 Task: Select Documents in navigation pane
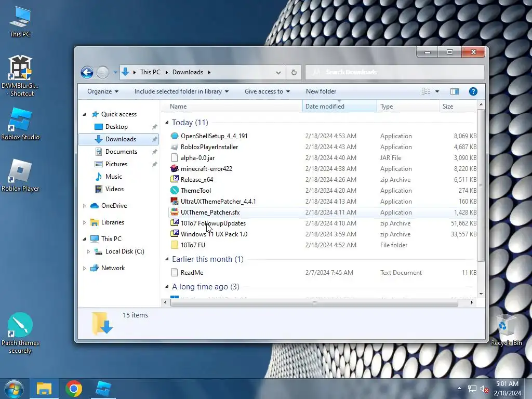[x=121, y=152]
